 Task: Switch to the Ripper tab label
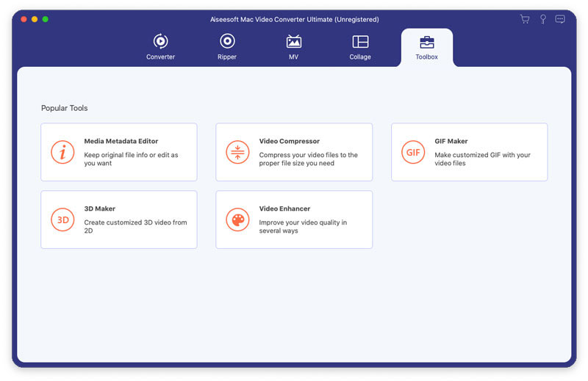click(227, 57)
